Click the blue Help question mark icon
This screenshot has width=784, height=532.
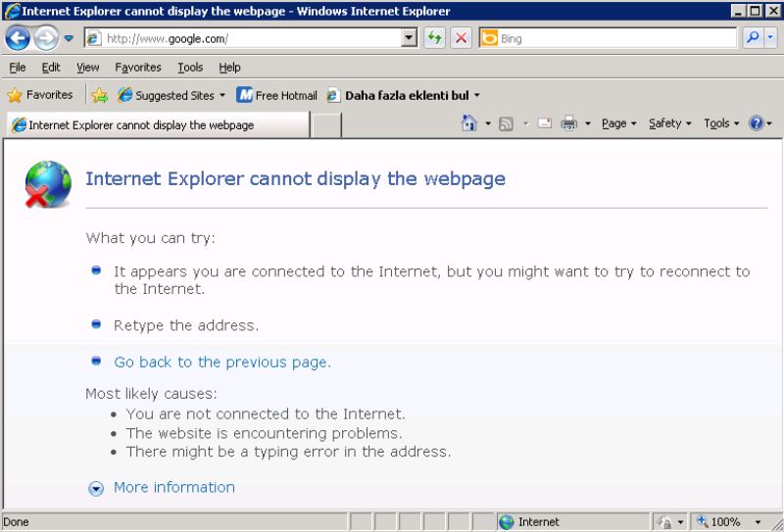[756, 123]
